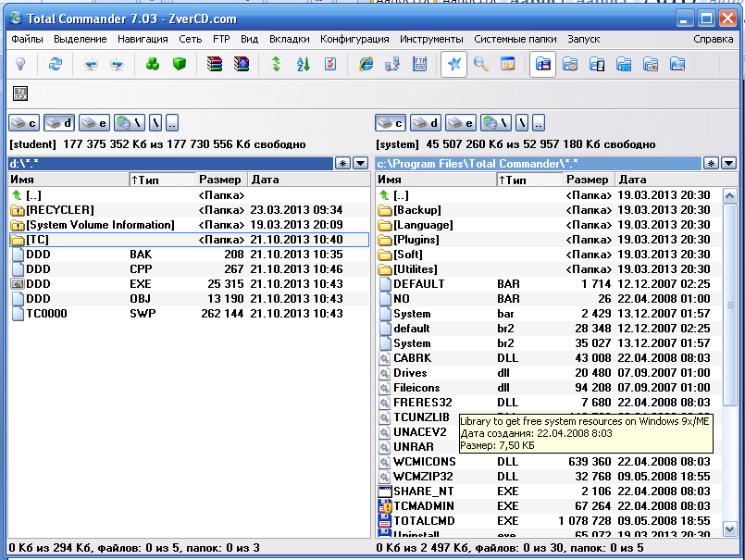The height and width of the screenshot is (560, 745).
Task: Switch right panel to drive e
Action: [x=461, y=123]
